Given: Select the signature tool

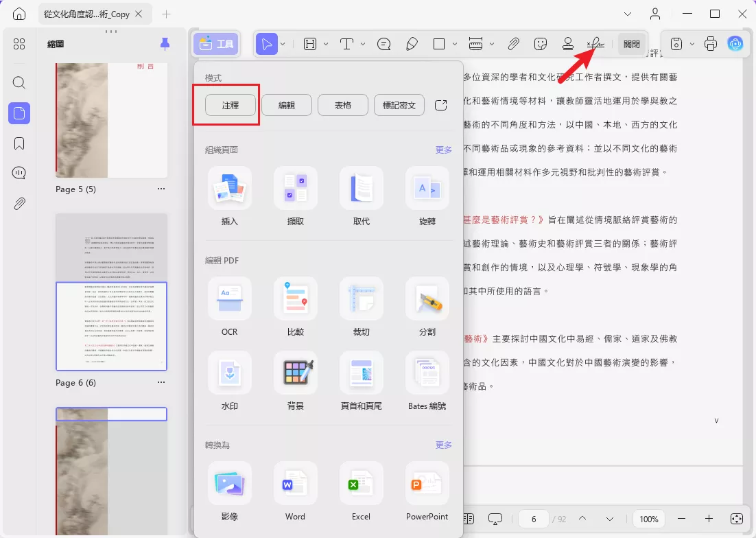Looking at the screenshot, I should click(595, 45).
